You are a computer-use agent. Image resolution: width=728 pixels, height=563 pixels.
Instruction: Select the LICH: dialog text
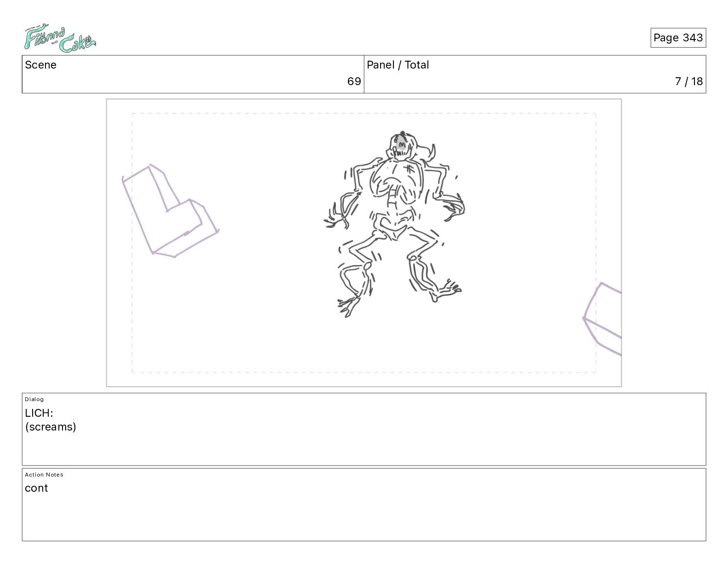point(39,413)
